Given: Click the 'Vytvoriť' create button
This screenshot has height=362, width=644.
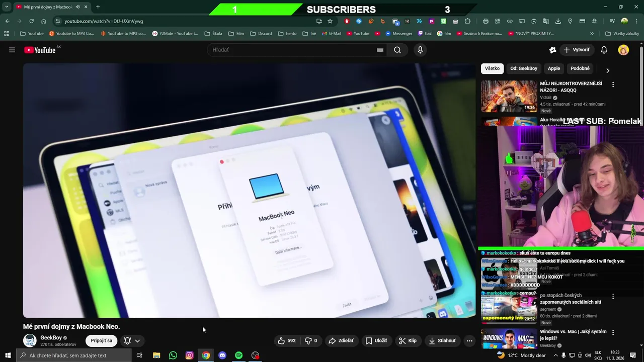Looking at the screenshot, I should [x=577, y=50].
